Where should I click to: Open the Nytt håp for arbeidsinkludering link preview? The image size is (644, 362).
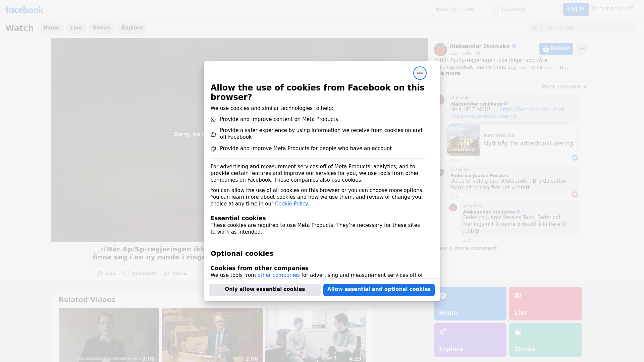click(x=512, y=140)
